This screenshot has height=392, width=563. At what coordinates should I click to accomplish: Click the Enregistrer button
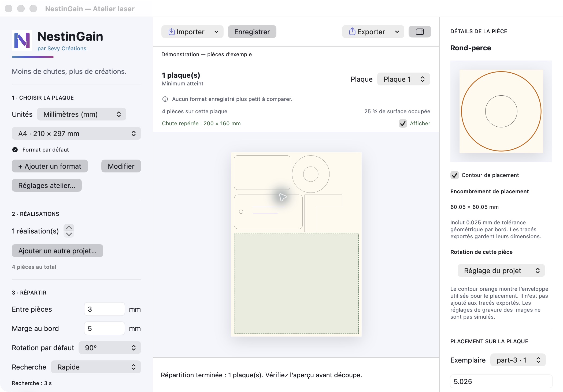[252, 32]
